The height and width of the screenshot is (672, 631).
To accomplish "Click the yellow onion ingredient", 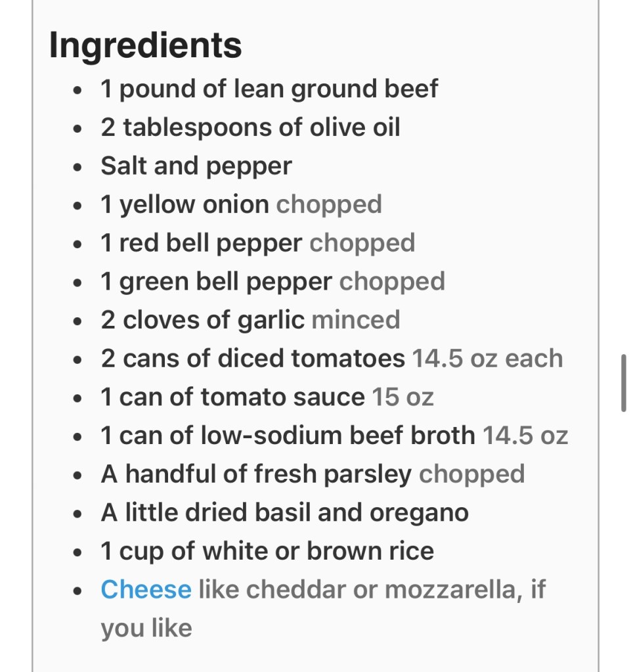I will [185, 204].
